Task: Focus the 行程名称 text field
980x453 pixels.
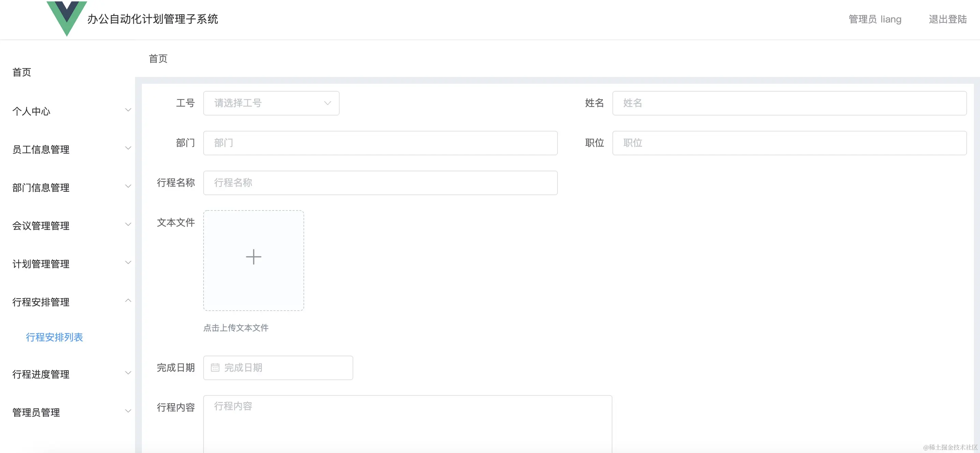Action: click(x=380, y=183)
